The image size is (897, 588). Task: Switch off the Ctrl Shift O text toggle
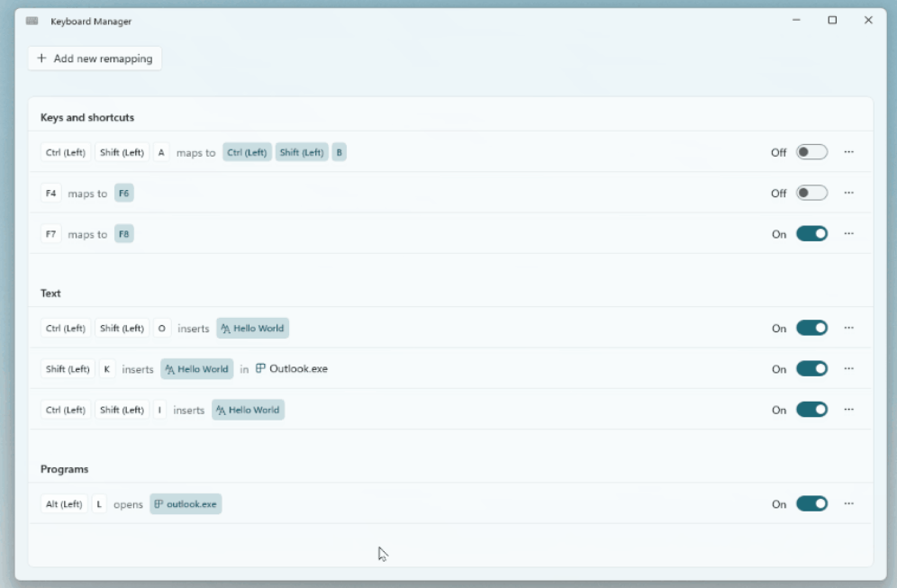point(811,328)
